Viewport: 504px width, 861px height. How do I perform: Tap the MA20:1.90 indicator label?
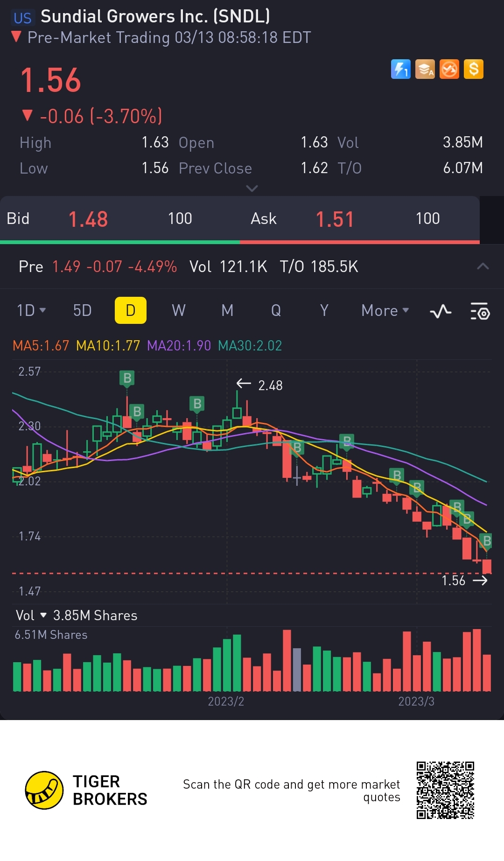coord(179,346)
